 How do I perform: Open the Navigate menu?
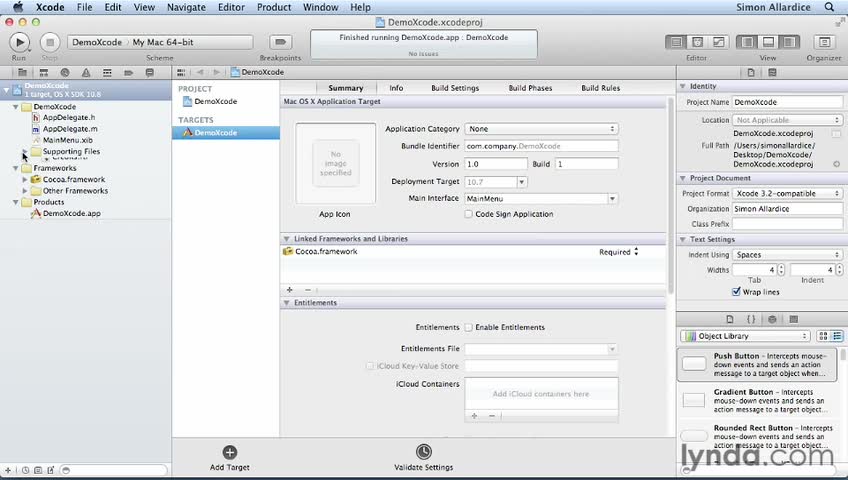[x=186, y=8]
